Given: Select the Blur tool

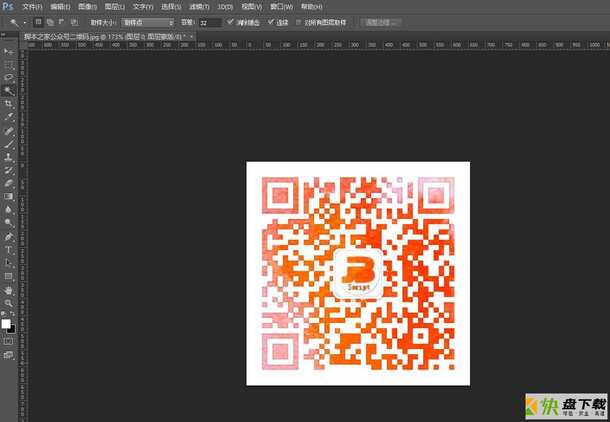Looking at the screenshot, I should coord(9,210).
